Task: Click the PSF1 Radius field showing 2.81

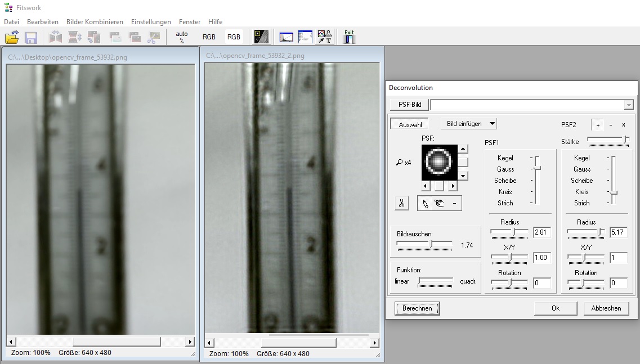Action: (x=542, y=232)
